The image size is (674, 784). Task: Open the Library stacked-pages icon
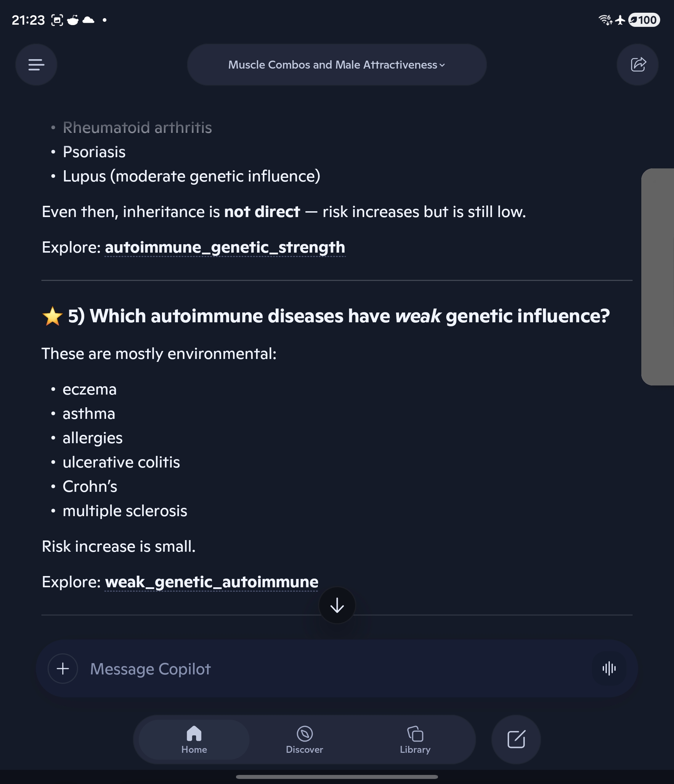[x=415, y=734]
